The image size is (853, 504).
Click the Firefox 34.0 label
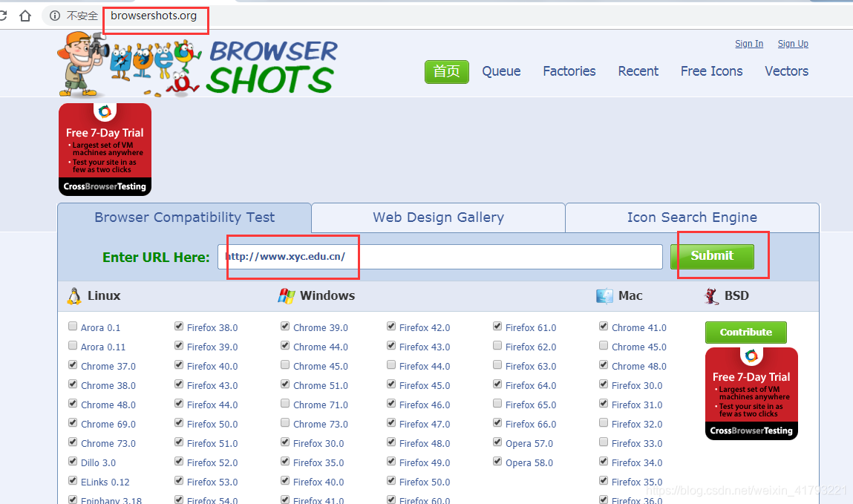click(637, 462)
